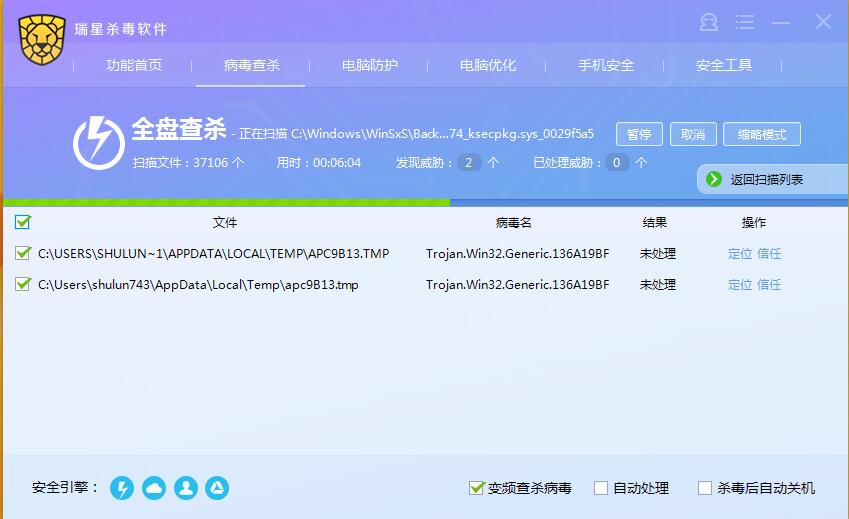Open the user account icon
The width and height of the screenshot is (849, 519).
click(x=709, y=22)
